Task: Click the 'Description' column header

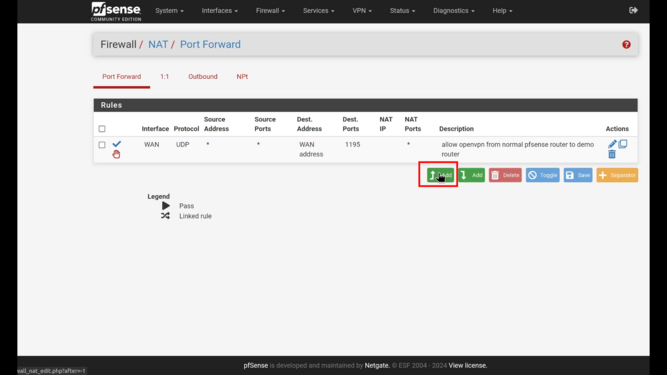Action: pos(456,129)
